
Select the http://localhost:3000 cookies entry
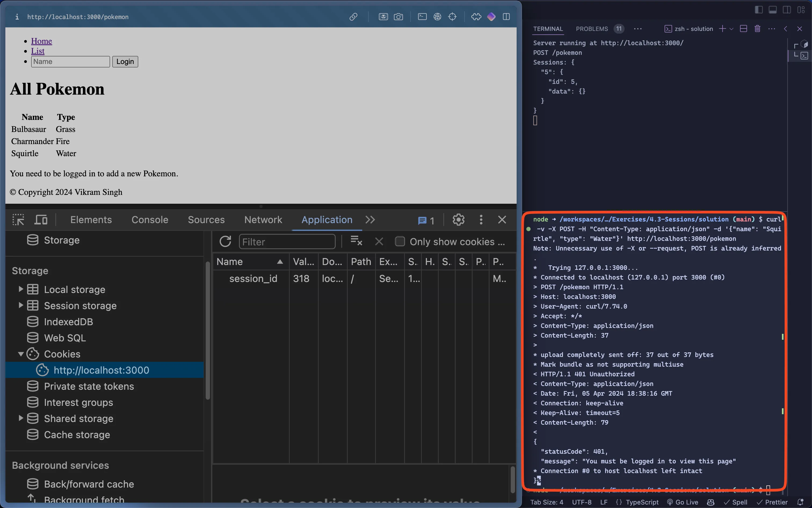(104, 370)
